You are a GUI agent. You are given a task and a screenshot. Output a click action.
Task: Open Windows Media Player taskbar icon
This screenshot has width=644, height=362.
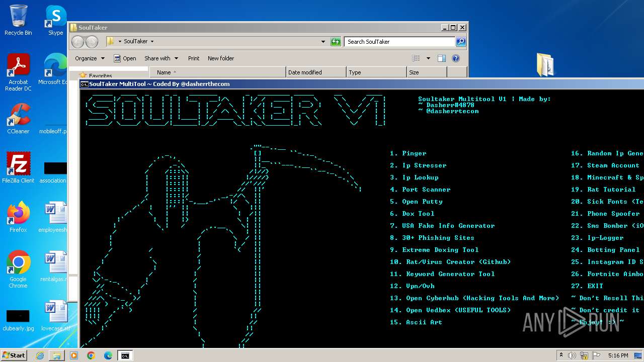point(74,355)
